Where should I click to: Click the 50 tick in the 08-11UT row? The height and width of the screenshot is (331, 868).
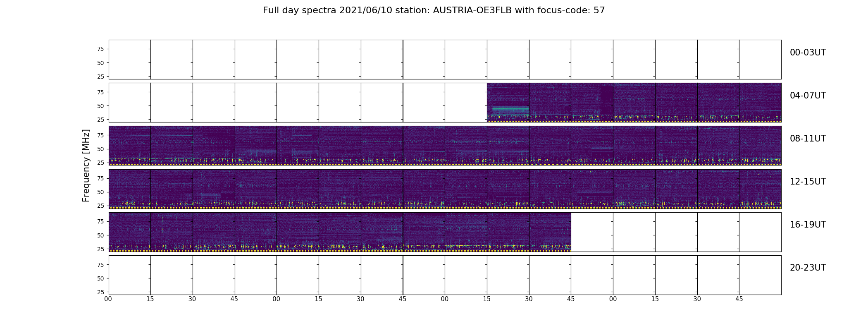pos(100,149)
